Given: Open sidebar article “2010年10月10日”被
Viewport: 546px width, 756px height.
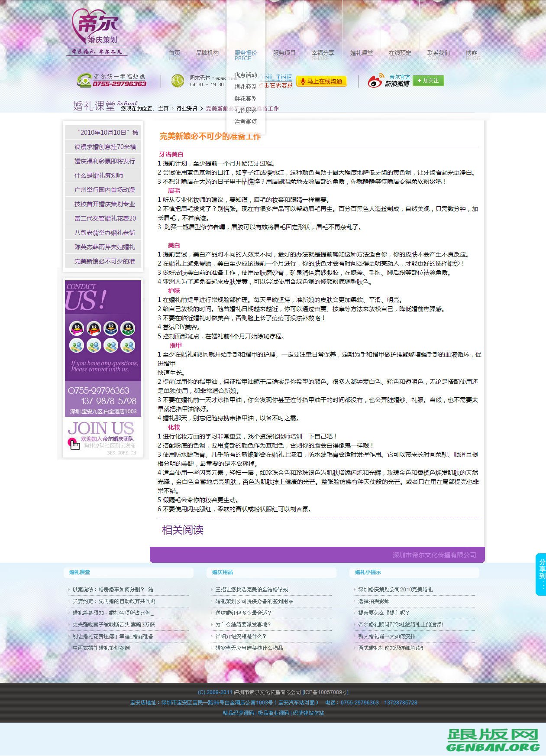Looking at the screenshot, I should pos(103,133).
